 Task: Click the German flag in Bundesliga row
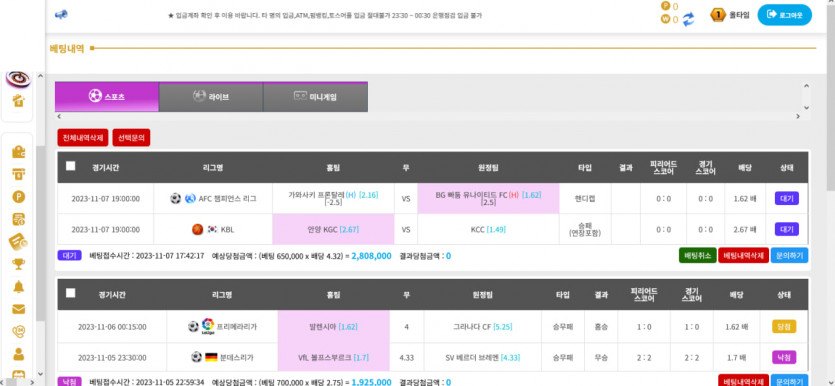pyautogui.click(x=211, y=357)
